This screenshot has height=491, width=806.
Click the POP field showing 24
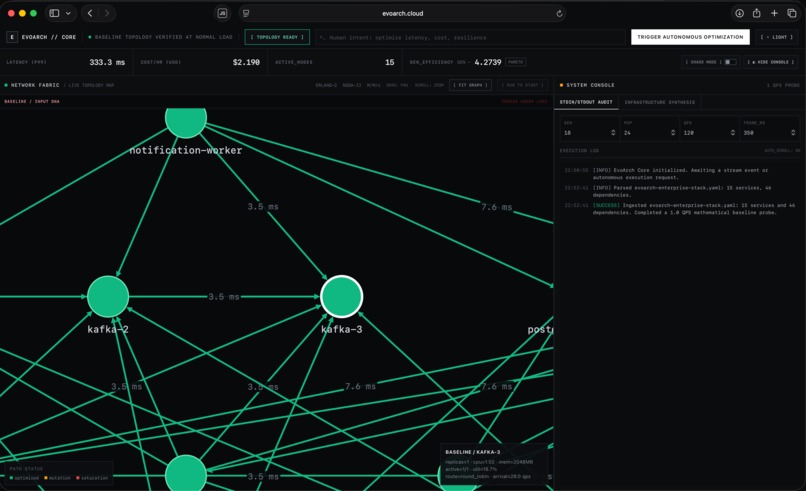[x=649, y=133]
